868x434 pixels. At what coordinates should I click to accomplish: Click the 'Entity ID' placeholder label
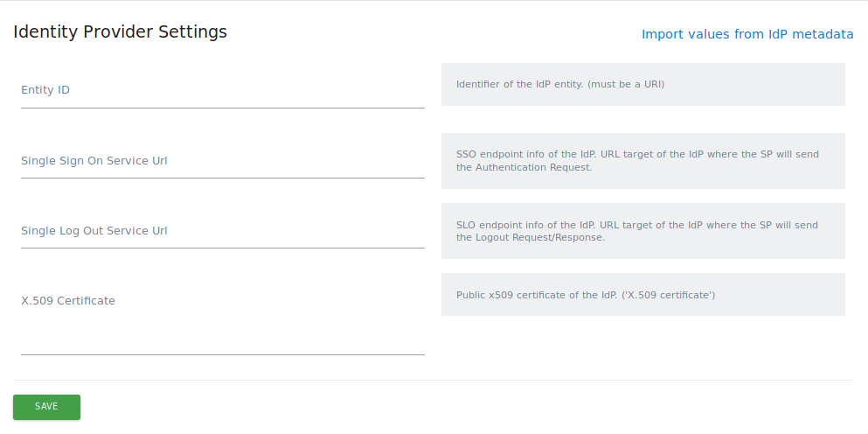(45, 90)
